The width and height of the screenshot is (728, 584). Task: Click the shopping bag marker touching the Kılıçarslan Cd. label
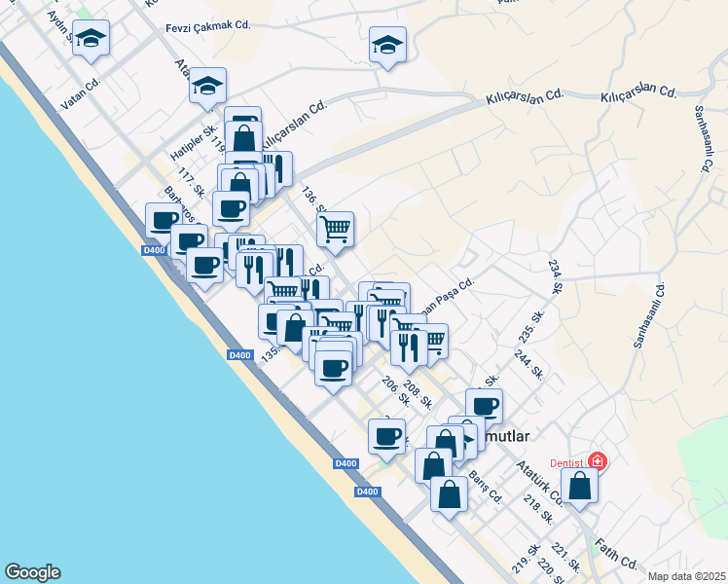pos(243,137)
